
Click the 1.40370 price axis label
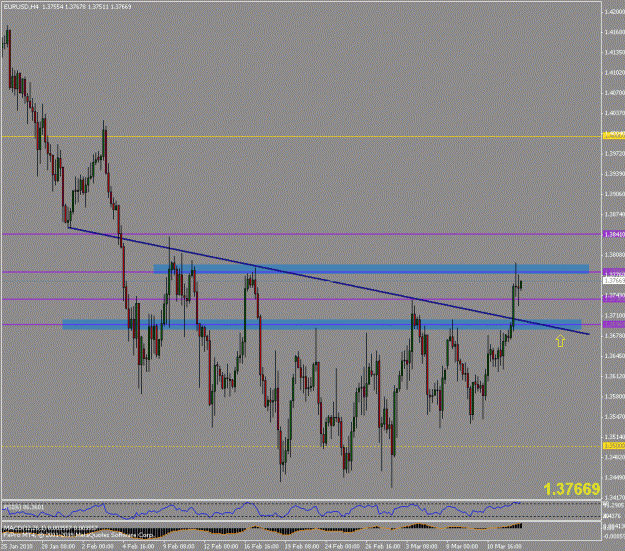coord(614,113)
